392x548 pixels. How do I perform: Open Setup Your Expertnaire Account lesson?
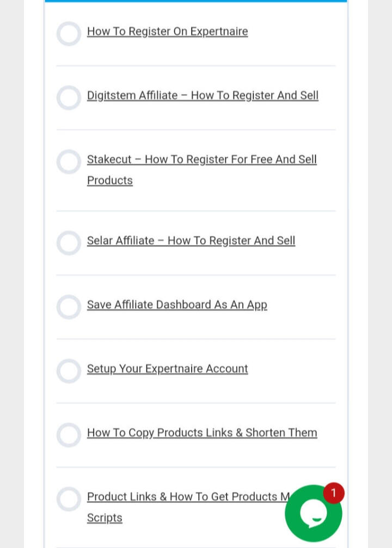(x=167, y=369)
